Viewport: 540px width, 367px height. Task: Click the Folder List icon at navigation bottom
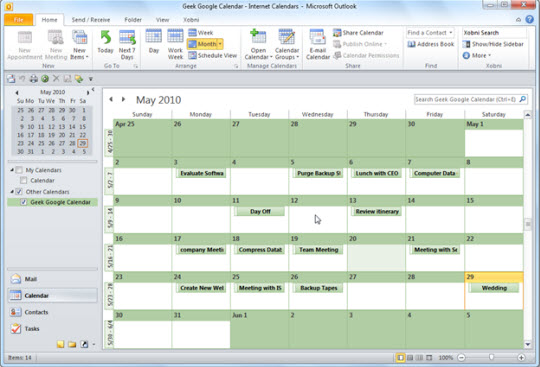pyautogui.click(x=72, y=344)
